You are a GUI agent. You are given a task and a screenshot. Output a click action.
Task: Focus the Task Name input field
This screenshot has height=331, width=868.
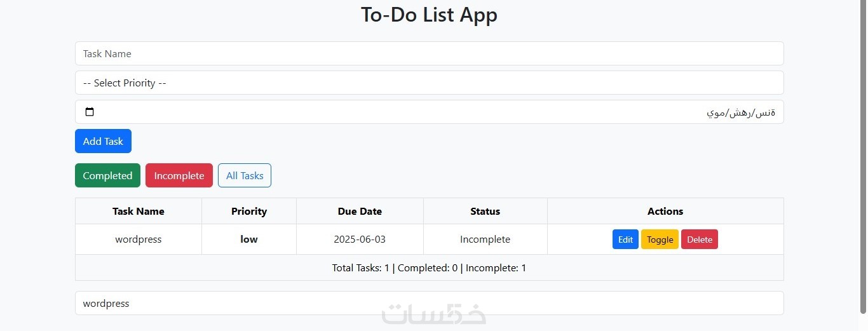click(x=429, y=54)
